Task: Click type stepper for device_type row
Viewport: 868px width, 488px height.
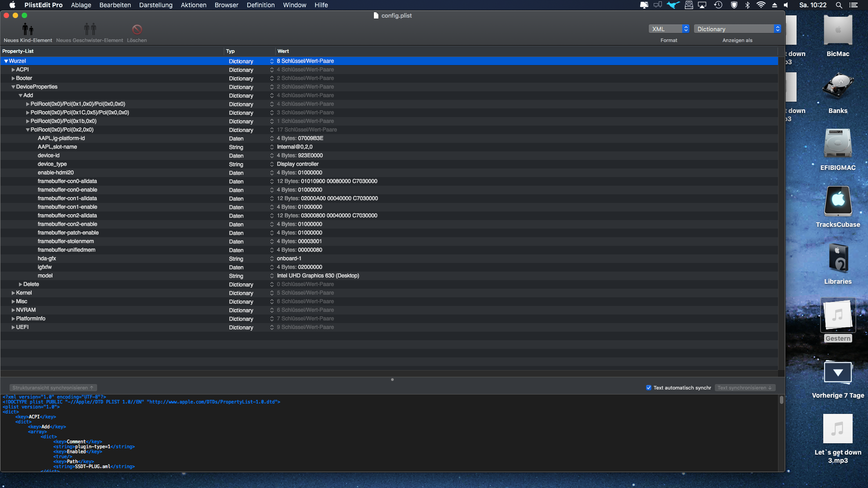Action: (272, 164)
